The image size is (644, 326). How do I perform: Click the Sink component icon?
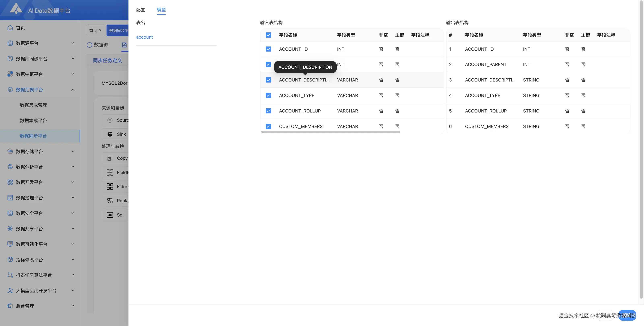click(x=110, y=134)
